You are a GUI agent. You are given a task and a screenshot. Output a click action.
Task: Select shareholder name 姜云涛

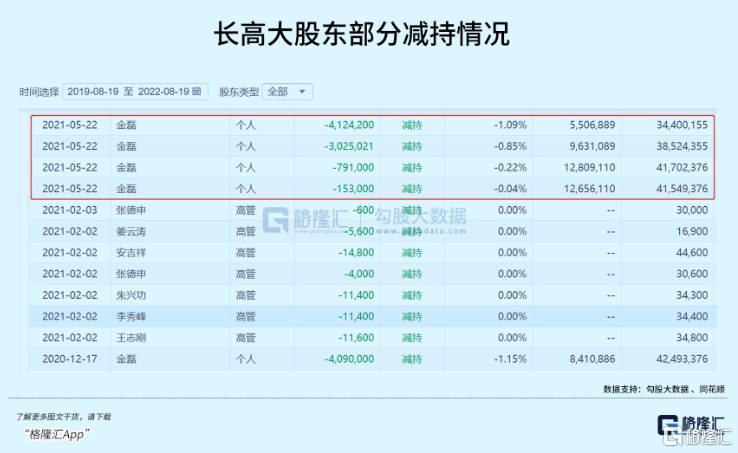coord(131,232)
